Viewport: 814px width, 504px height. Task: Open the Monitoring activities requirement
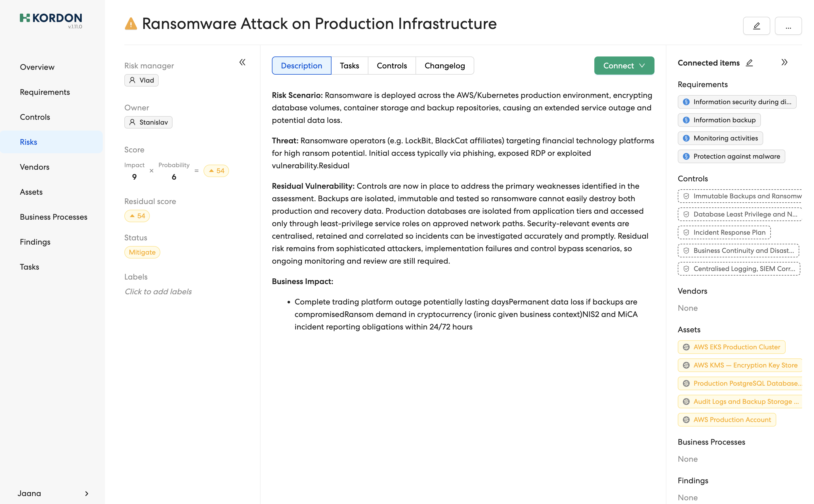(x=720, y=138)
